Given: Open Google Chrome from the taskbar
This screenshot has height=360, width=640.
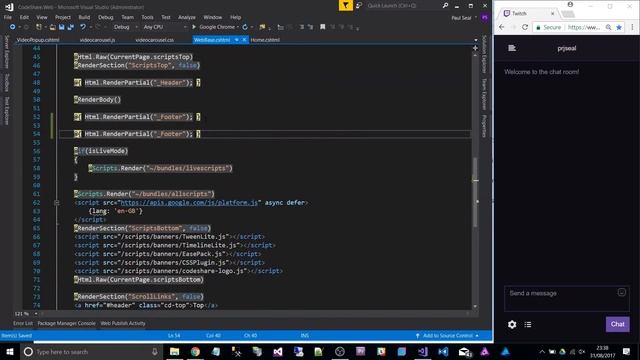Looking at the screenshot, I should pyautogui.click(x=195, y=351).
